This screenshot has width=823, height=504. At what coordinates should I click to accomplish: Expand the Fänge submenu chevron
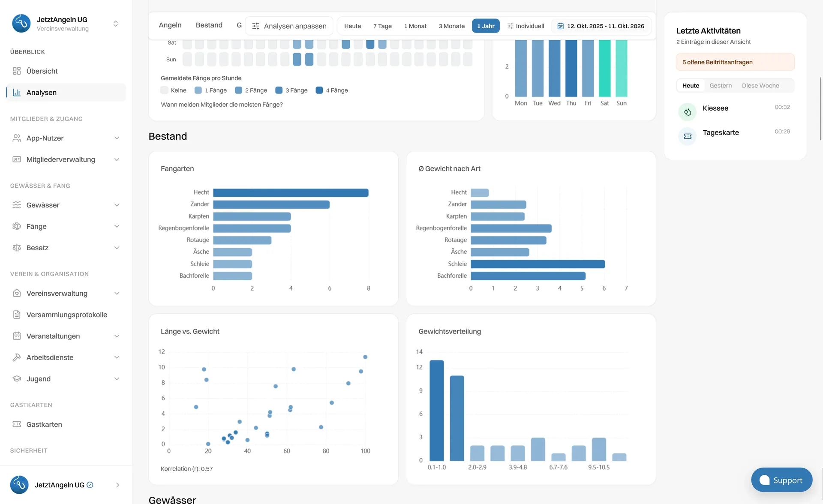[117, 226]
